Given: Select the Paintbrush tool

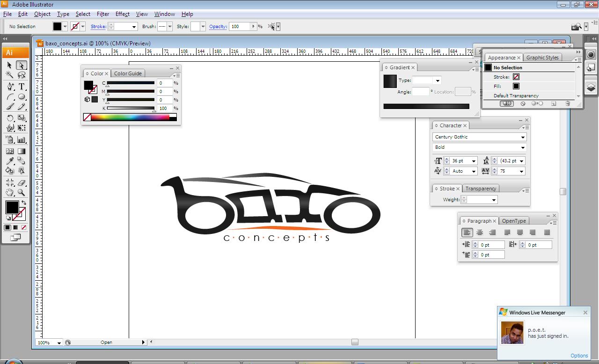Looking at the screenshot, I should pyautogui.click(x=10, y=107).
